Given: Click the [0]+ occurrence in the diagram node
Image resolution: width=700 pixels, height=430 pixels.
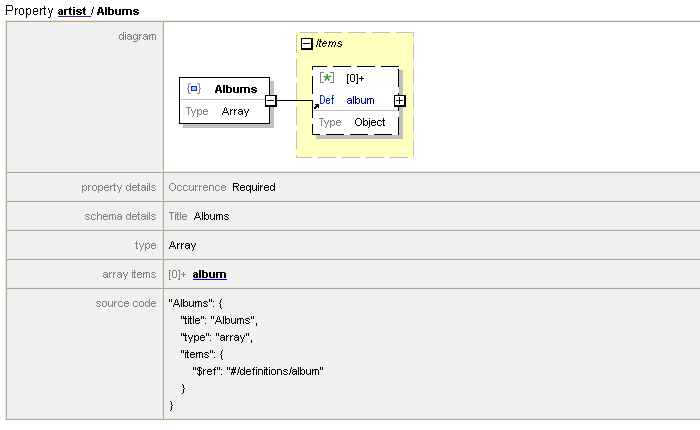Looking at the screenshot, I should click(x=355, y=77).
